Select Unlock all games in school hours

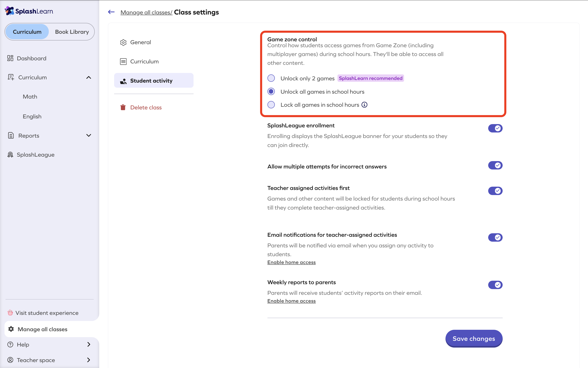click(271, 92)
